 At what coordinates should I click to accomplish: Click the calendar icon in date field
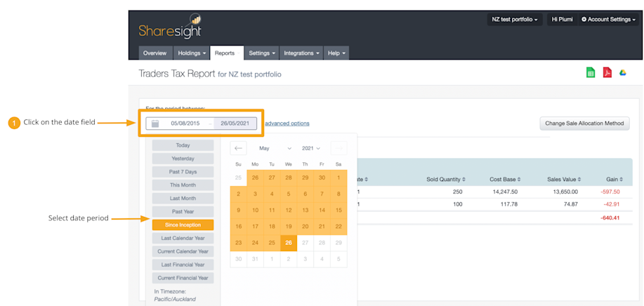pyautogui.click(x=155, y=124)
